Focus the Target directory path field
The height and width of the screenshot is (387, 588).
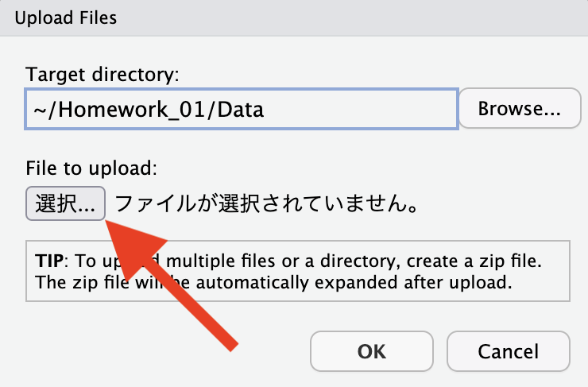click(242, 109)
